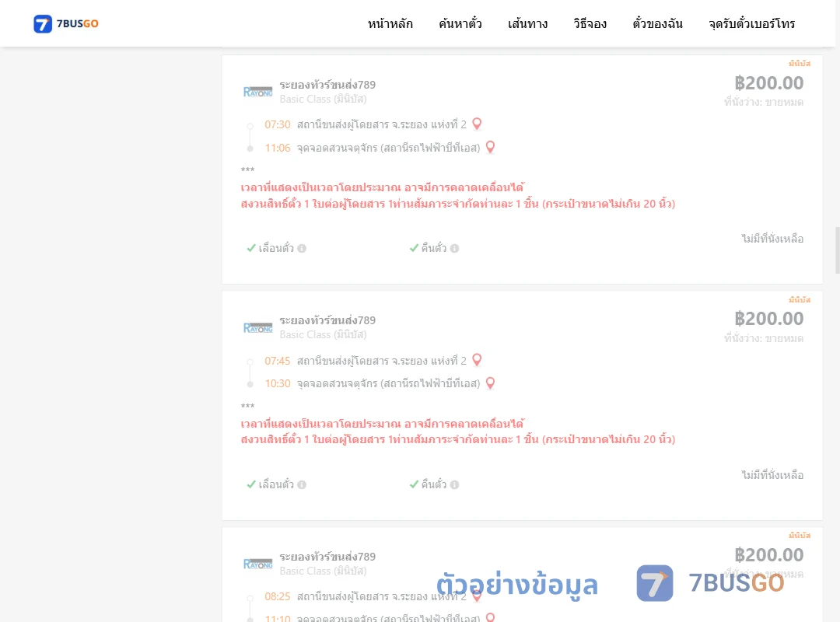Open เลื่อนตั๋ว info icon on 07:45 trip
Image resolution: width=840 pixels, height=622 pixels.
[x=302, y=484]
